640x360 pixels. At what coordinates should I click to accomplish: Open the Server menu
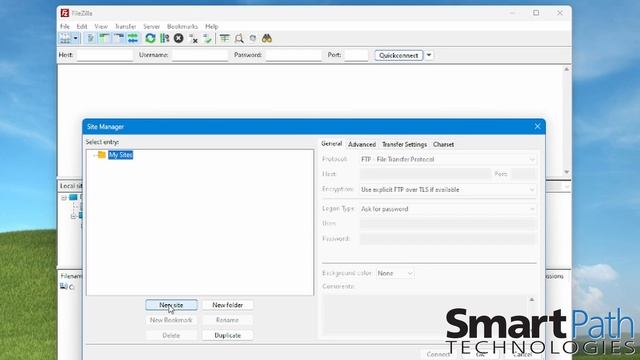151,27
